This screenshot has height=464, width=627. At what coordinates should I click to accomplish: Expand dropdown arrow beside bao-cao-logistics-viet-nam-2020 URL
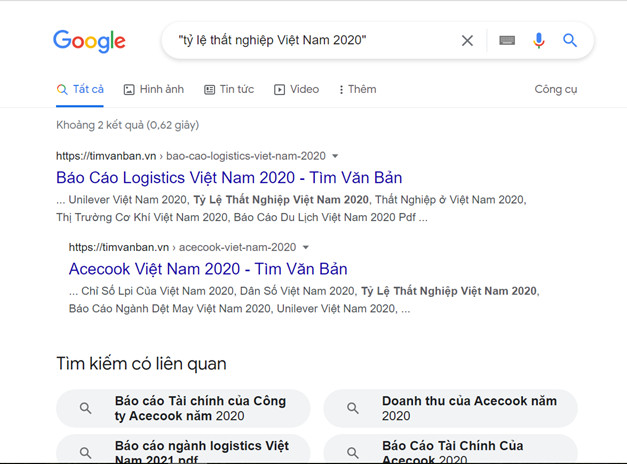coord(335,156)
